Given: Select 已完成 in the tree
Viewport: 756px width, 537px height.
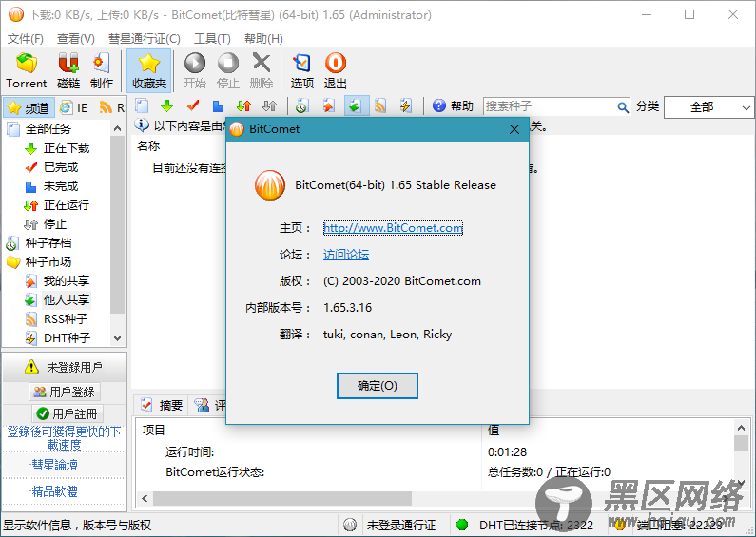Looking at the screenshot, I should pos(61,167).
